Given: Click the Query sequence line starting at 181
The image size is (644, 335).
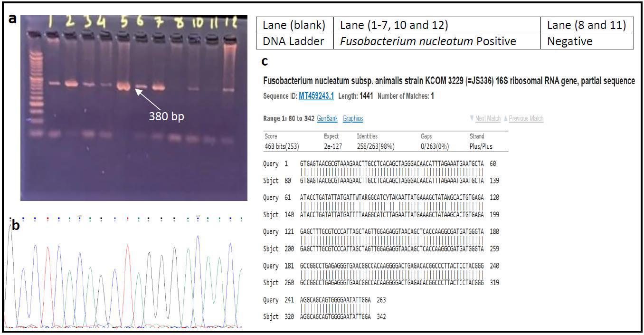Looking at the screenshot, I should point(380,266).
